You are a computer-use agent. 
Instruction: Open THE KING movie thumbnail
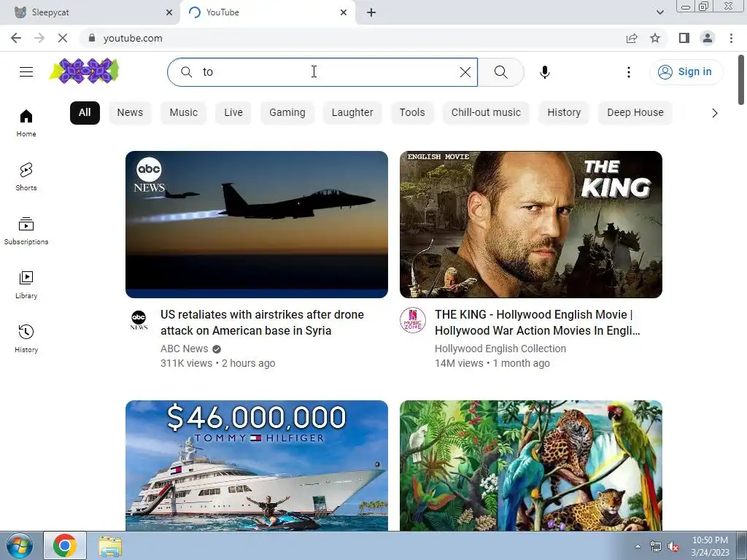tap(531, 225)
